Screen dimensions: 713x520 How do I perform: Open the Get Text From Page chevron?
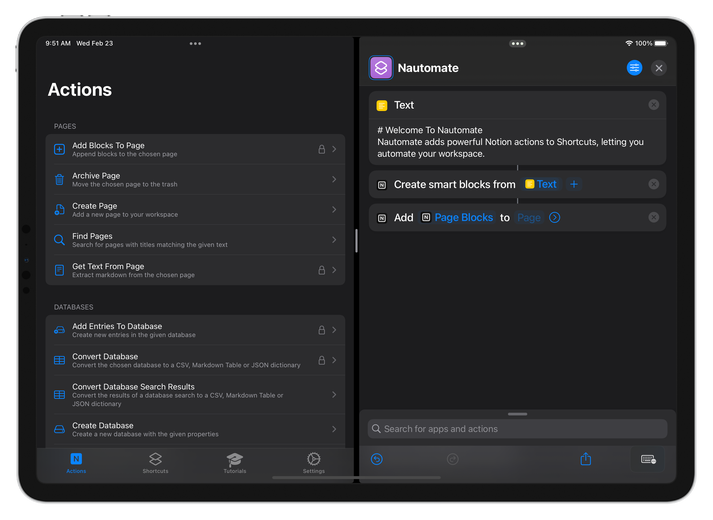coord(334,270)
